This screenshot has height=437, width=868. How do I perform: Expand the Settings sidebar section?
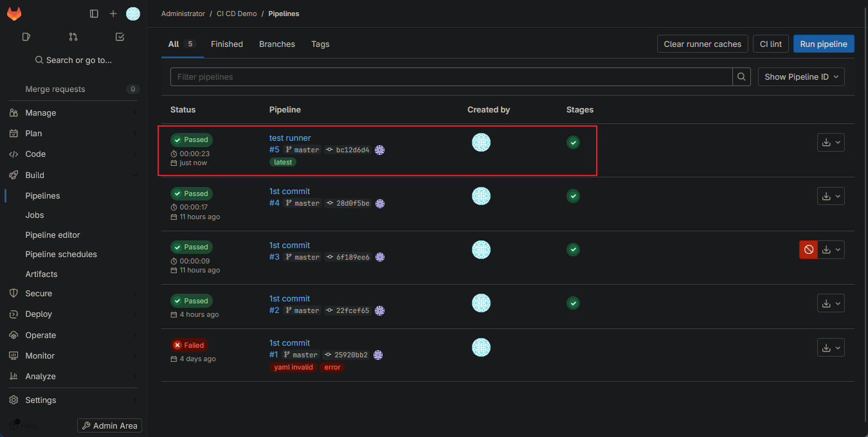tap(73, 400)
